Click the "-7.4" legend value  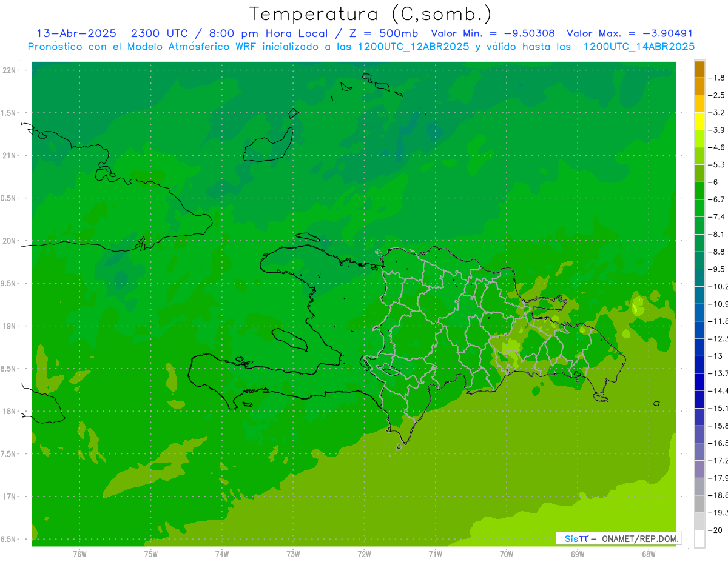(x=717, y=217)
